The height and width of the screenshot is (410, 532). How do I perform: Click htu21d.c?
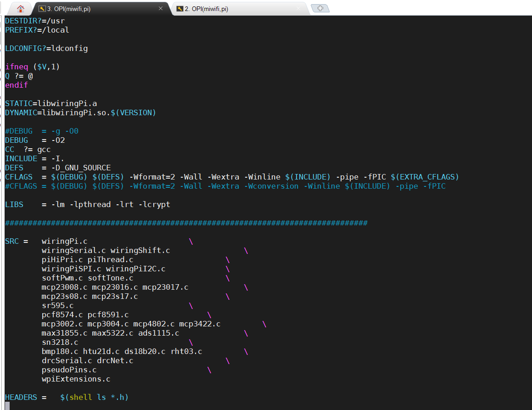coord(101,351)
